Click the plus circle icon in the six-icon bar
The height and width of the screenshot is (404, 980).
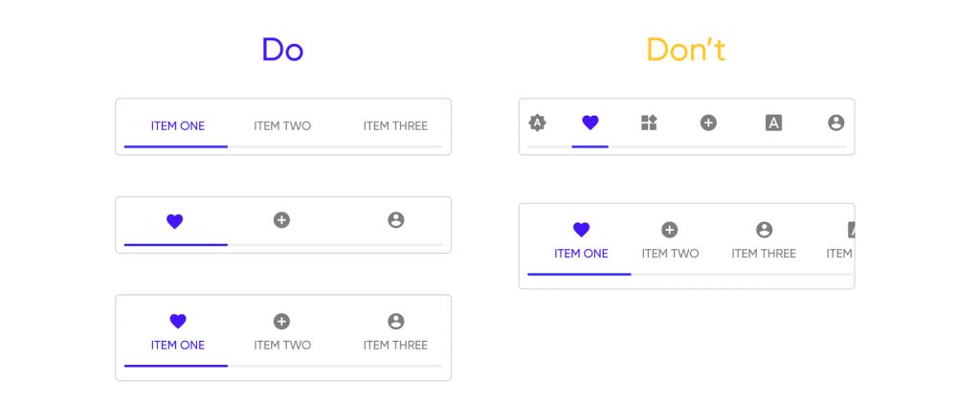point(708,123)
